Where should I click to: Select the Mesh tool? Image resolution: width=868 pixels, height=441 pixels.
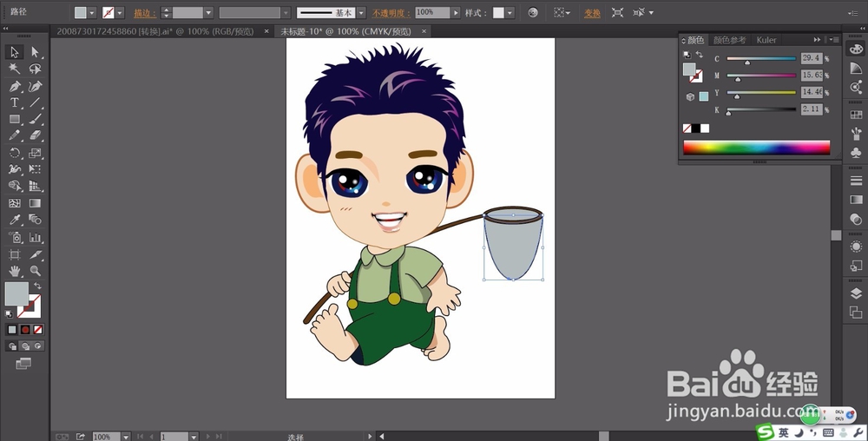15,203
